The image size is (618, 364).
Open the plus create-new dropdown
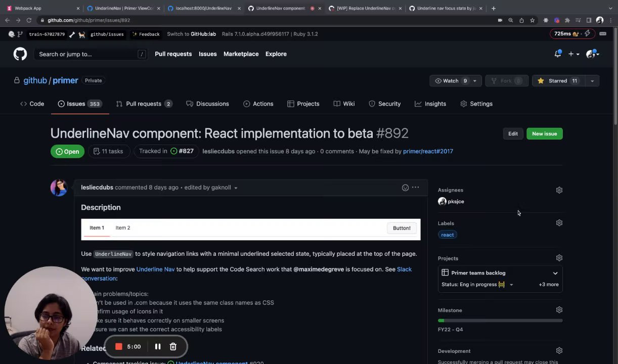573,54
